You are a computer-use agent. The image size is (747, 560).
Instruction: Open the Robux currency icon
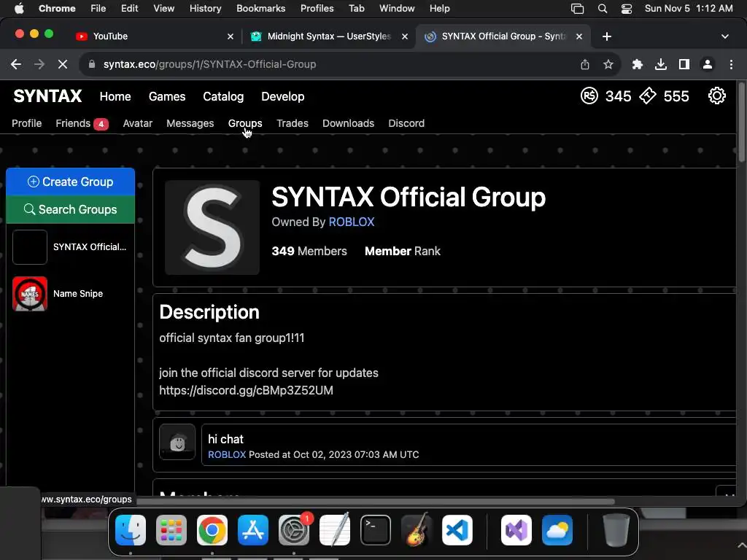[x=589, y=96]
